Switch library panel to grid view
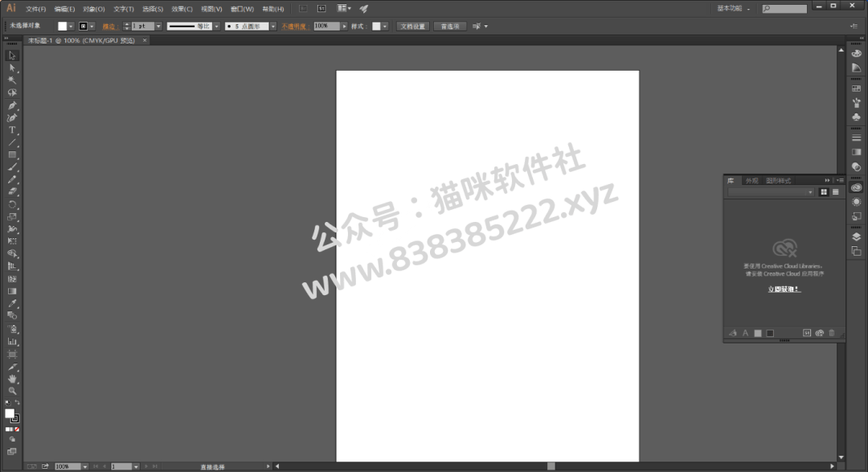This screenshot has height=472, width=868. [x=824, y=191]
